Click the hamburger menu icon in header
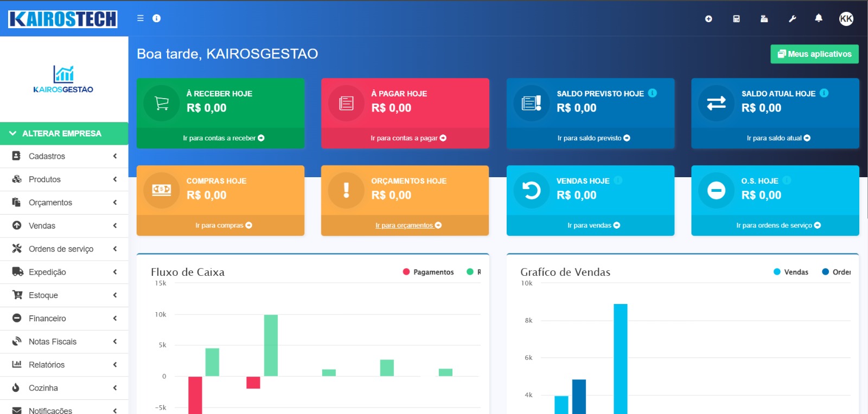The image size is (868, 414). (x=141, y=18)
